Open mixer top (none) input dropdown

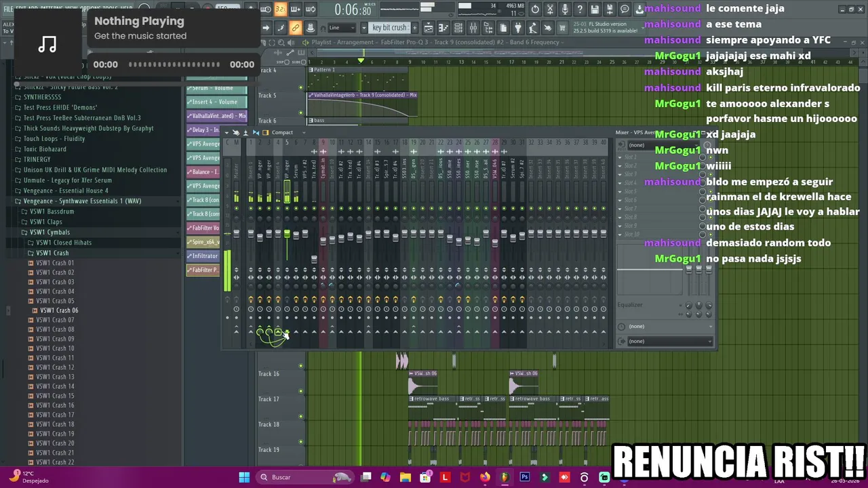[x=665, y=145]
